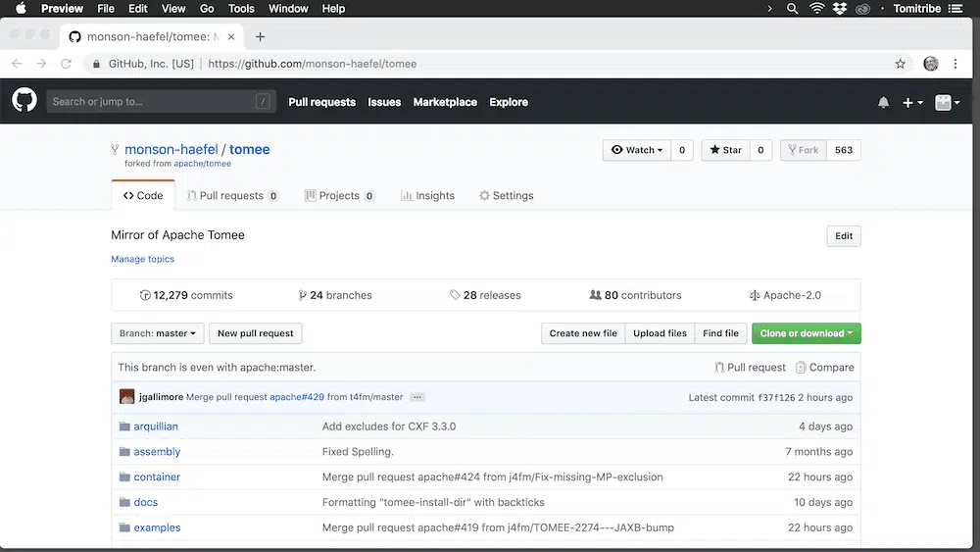Open the tomee repository name link
Image resolution: width=980 pixels, height=552 pixels.
[249, 149]
